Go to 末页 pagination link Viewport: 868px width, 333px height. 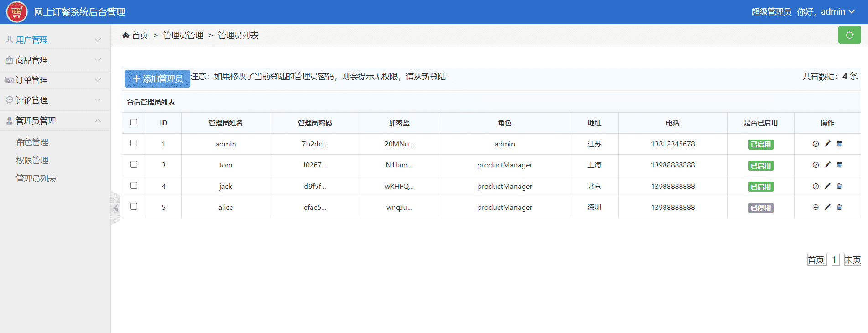(852, 260)
